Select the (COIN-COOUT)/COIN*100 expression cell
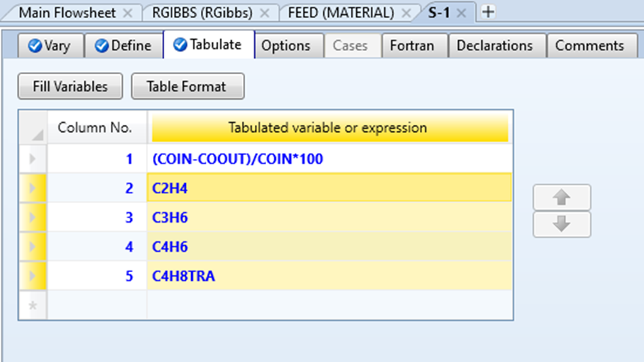Image resolution: width=644 pixels, height=362 pixels. tap(330, 159)
